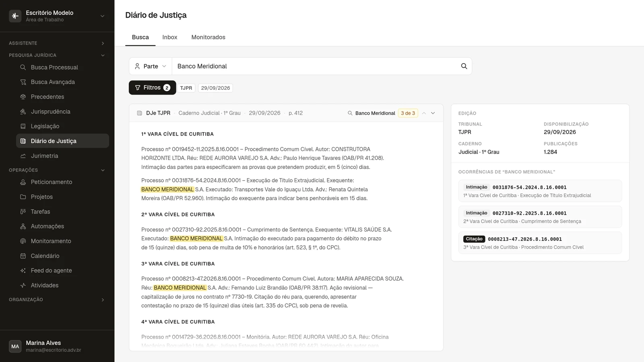Open occurrence 0027310-92.2025.8.16.0001 card
Screen dimensions: 644x362
pyautogui.click(x=540, y=217)
